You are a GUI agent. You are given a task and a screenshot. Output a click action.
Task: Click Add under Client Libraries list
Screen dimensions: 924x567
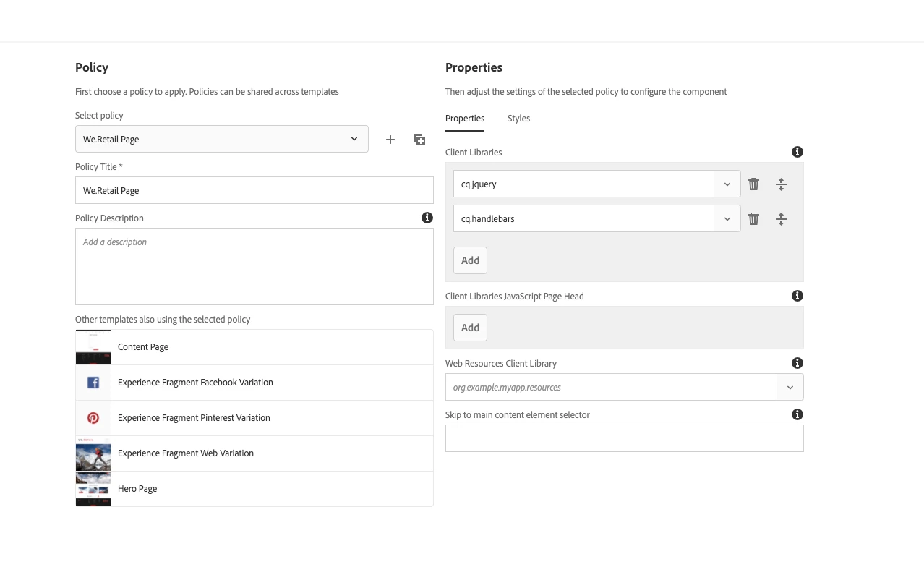coord(470,260)
